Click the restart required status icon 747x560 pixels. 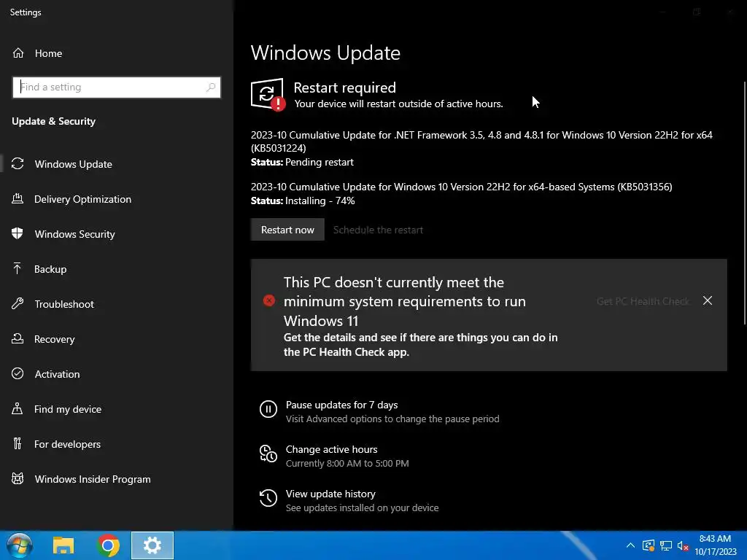coord(268,94)
